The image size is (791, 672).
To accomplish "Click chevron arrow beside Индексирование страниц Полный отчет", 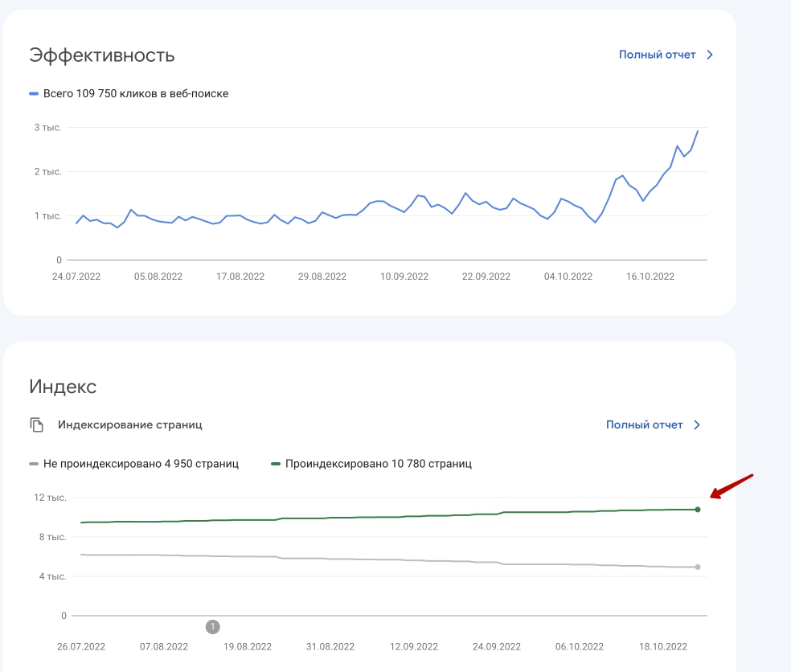I will [697, 424].
